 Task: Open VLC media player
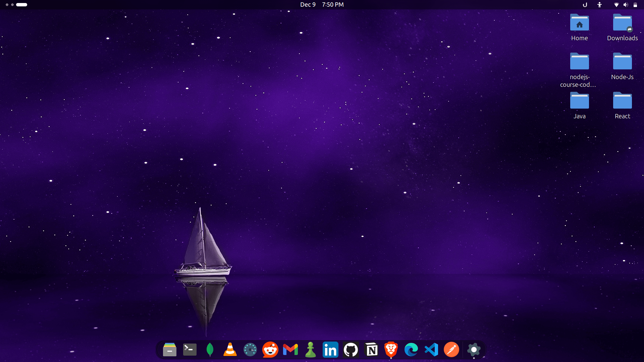pos(230,350)
